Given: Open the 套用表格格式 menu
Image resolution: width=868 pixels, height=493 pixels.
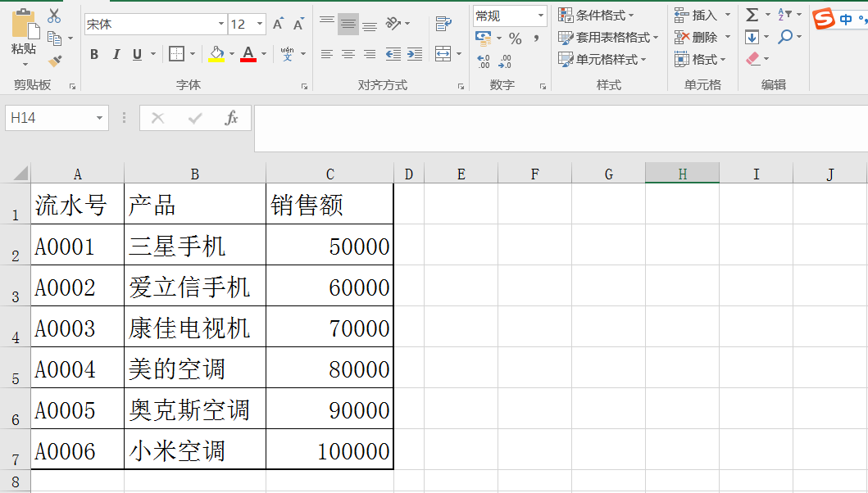Looking at the screenshot, I should click(x=608, y=37).
